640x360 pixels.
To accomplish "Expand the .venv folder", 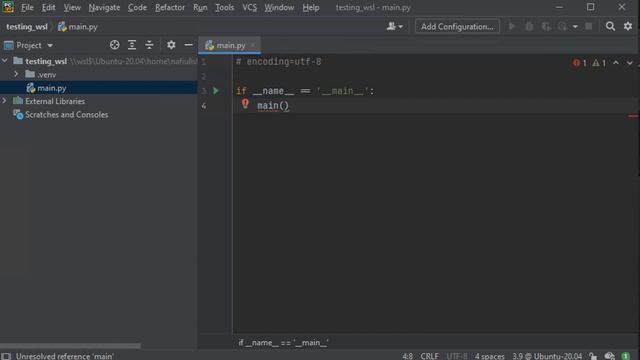I will 16,74.
